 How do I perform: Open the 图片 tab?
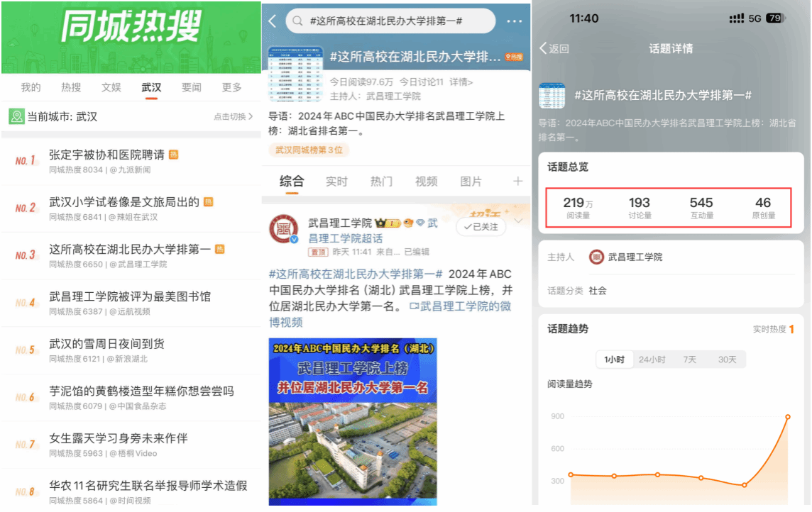pos(471,182)
